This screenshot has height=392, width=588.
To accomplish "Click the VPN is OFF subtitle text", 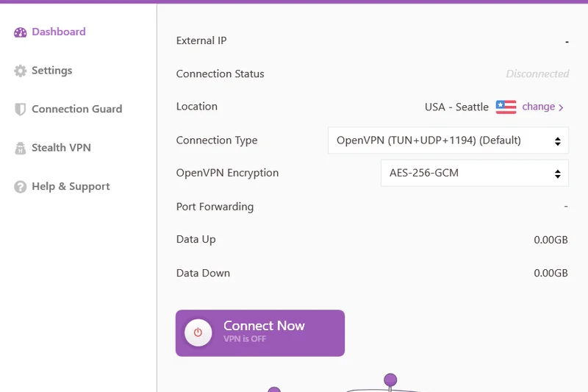I will [245, 339].
